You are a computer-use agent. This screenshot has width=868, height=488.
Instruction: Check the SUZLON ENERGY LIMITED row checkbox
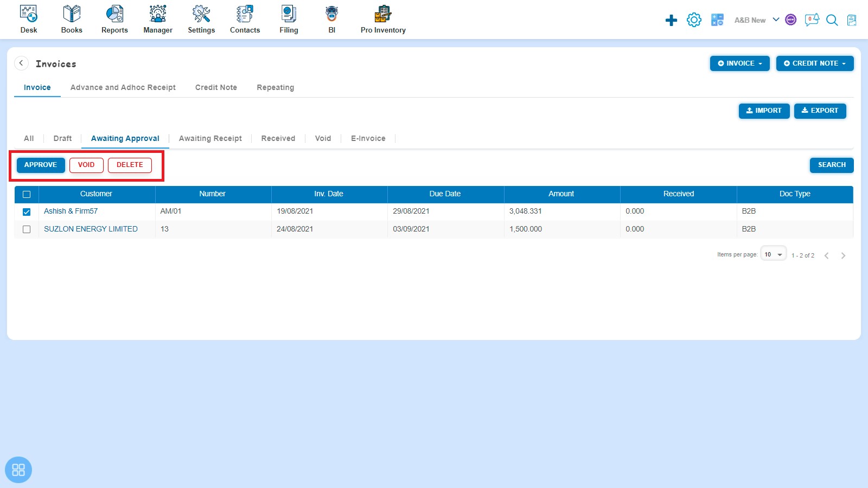27,229
